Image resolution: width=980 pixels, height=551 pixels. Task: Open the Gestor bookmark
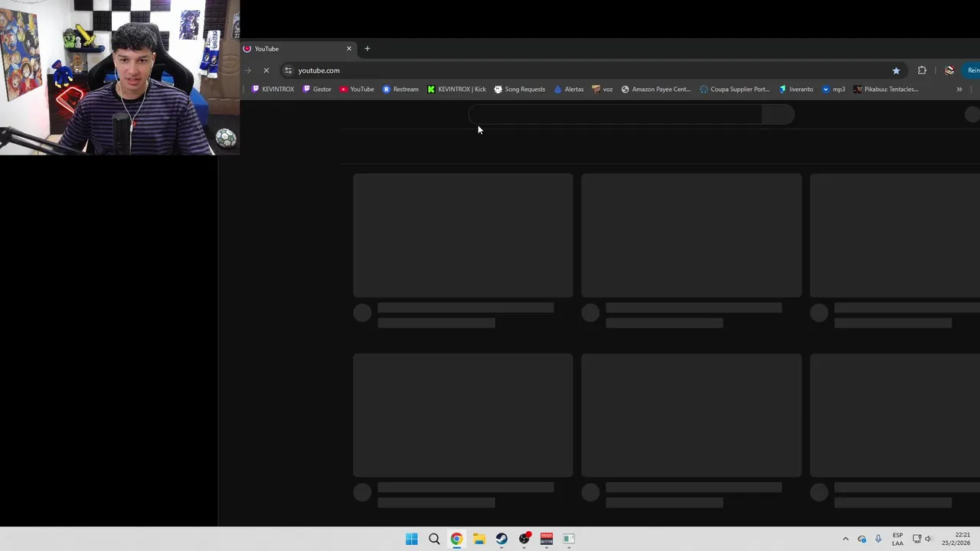coord(317,89)
